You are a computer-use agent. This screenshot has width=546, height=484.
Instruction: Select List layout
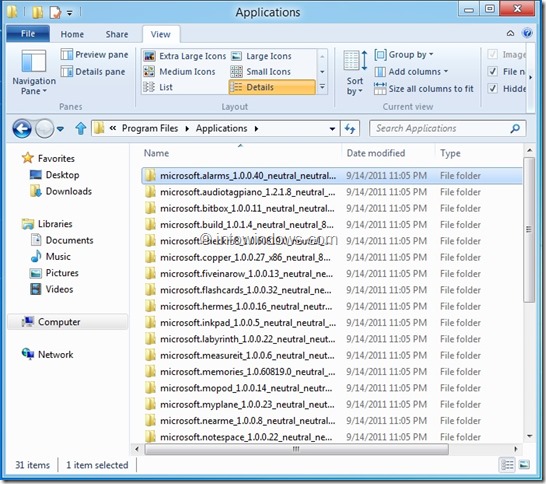click(158, 87)
